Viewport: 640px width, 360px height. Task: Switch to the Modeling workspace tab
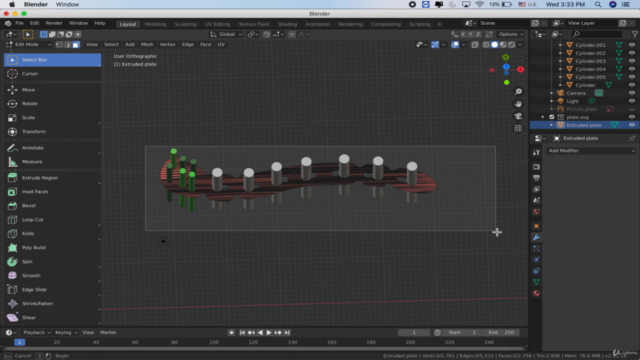[156, 24]
